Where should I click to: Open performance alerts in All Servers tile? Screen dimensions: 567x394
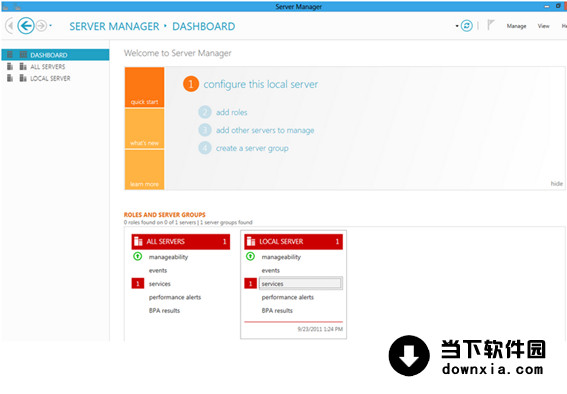[x=175, y=297]
